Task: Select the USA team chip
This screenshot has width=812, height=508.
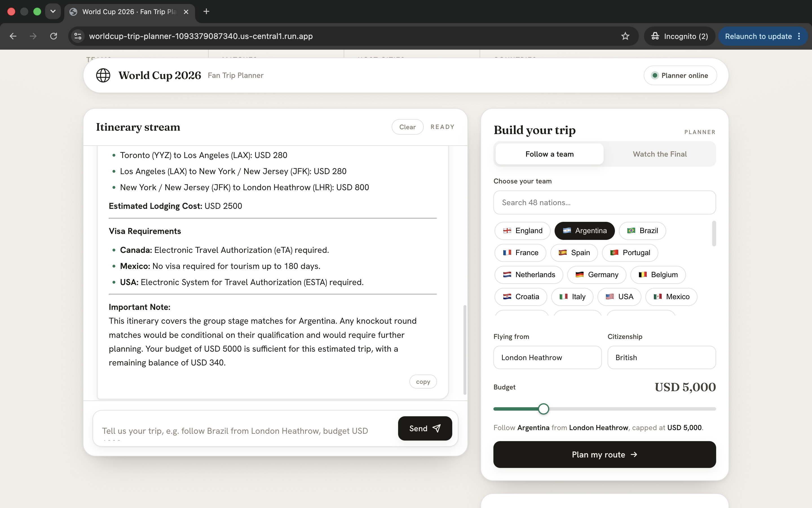Action: (x=619, y=297)
